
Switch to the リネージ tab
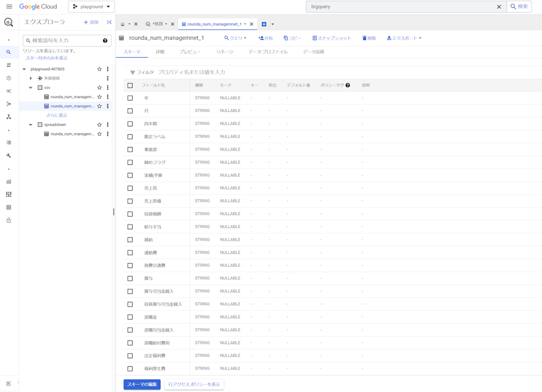224,52
